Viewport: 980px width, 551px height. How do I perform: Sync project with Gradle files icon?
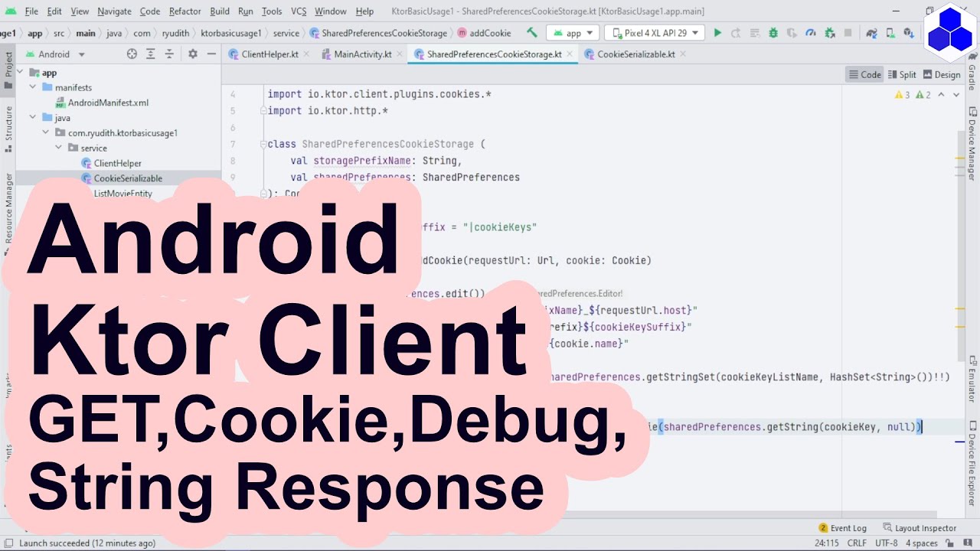tap(871, 33)
